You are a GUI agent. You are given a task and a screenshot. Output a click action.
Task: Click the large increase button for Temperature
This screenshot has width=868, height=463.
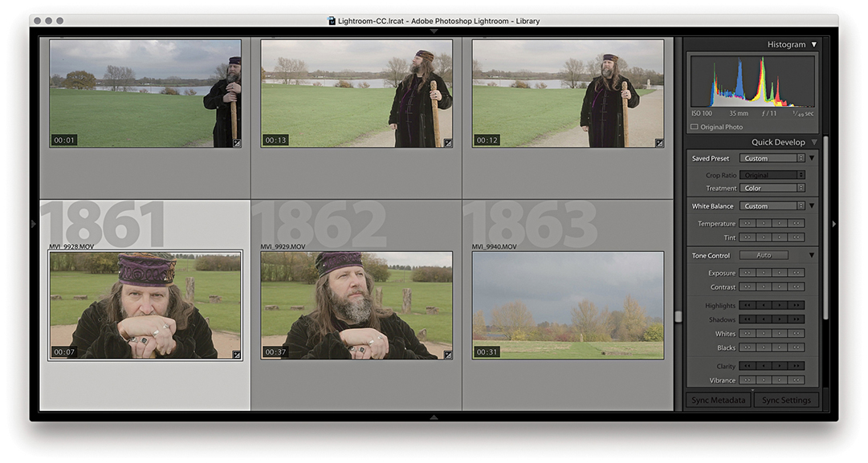pos(796,224)
